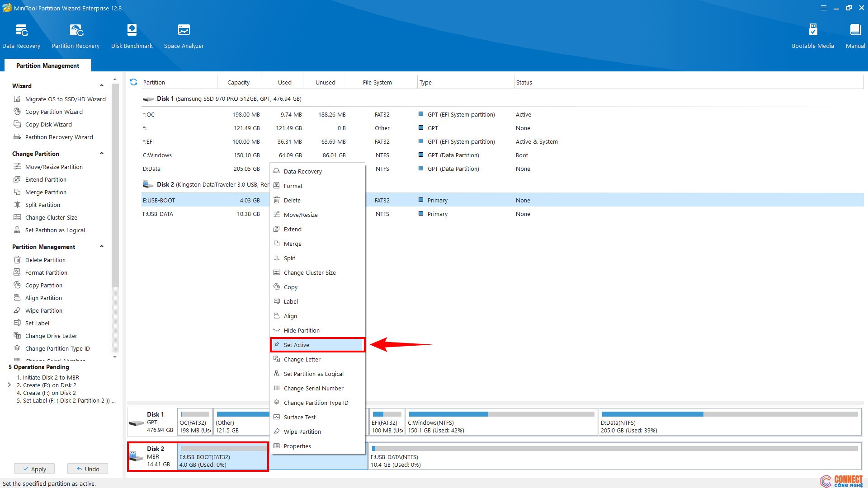Image resolution: width=868 pixels, height=488 pixels.
Task: Sort by the Unused column header
Action: [x=325, y=82]
